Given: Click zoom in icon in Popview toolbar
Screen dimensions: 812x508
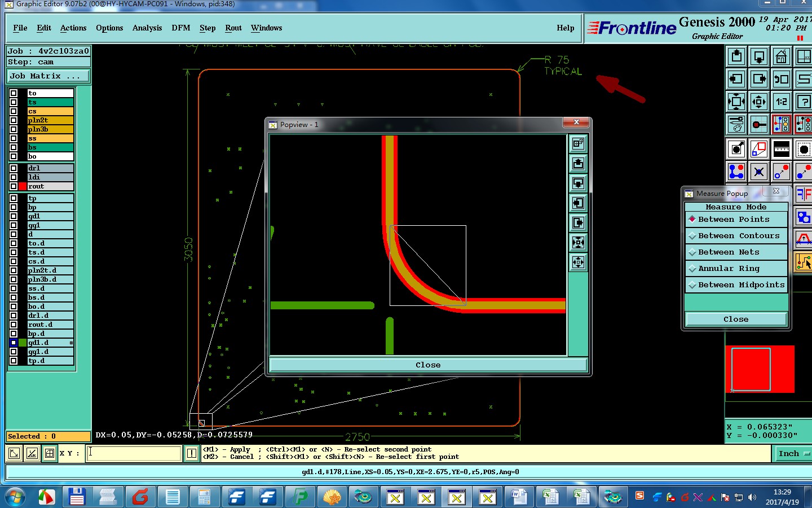Looking at the screenshot, I should point(578,242).
